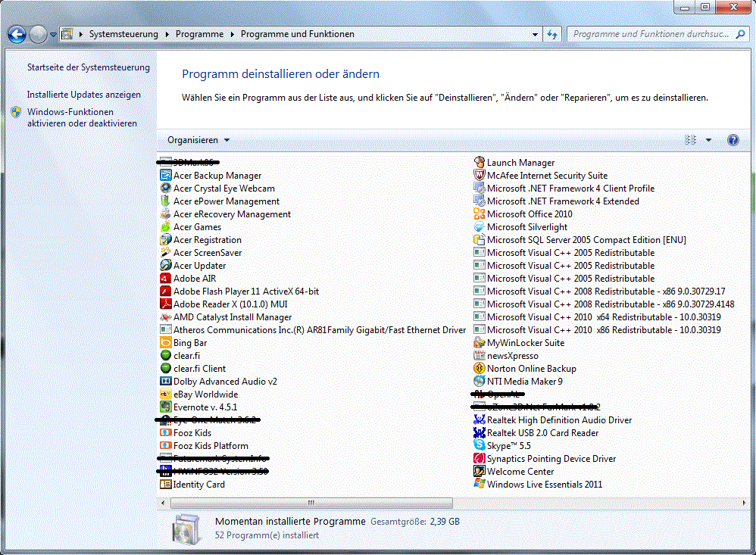Click the Acer Updater icon

tap(165, 266)
